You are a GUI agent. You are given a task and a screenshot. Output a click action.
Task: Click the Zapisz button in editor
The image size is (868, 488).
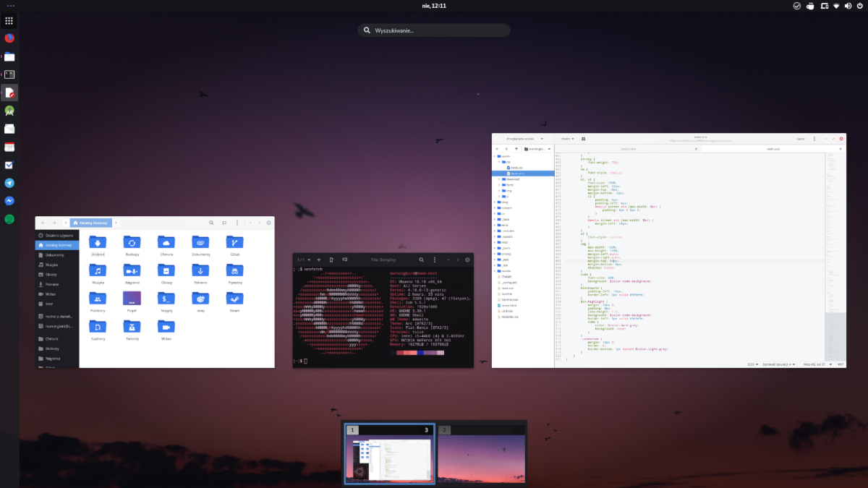(x=800, y=138)
